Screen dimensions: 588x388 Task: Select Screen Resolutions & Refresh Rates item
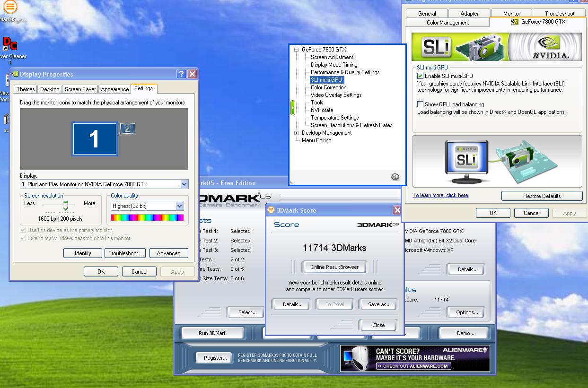tap(351, 125)
